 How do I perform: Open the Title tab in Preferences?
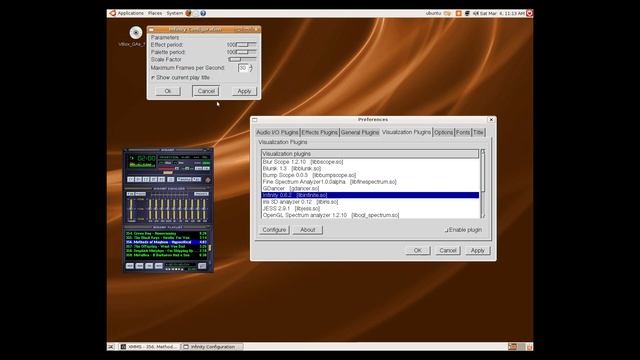click(x=478, y=132)
